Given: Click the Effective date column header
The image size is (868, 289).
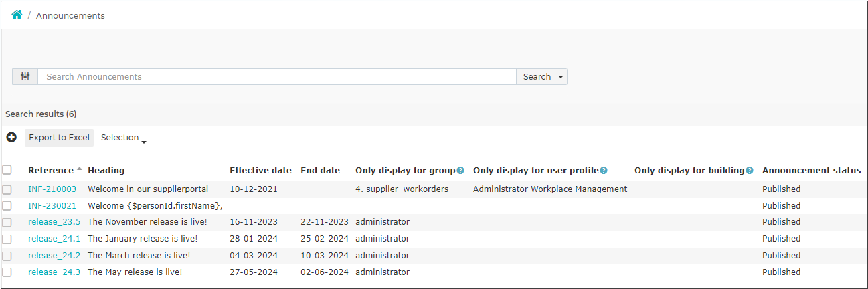Looking at the screenshot, I should pyautogui.click(x=260, y=171).
